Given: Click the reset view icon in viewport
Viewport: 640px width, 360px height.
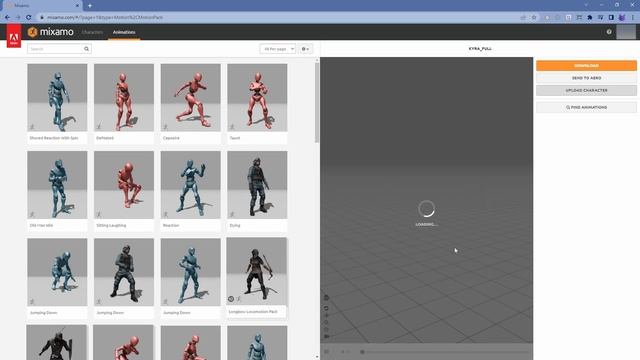Looking at the screenshot, I should (x=326, y=308).
